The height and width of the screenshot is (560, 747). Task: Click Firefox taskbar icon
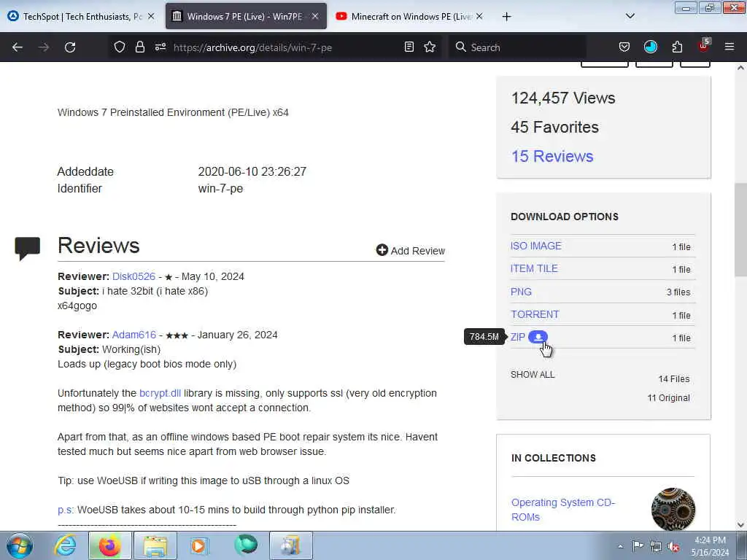[x=109, y=545]
